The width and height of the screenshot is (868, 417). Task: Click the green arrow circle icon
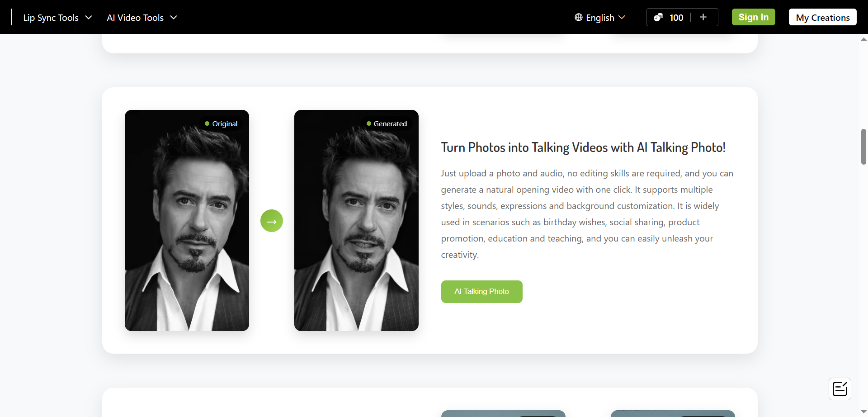tap(272, 221)
